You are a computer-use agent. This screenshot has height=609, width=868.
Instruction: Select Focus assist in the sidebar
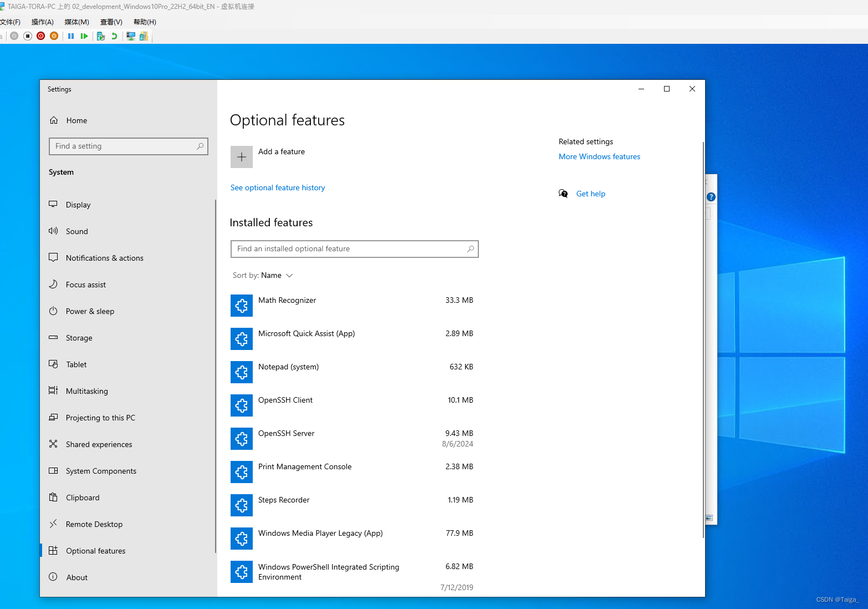tap(128, 285)
